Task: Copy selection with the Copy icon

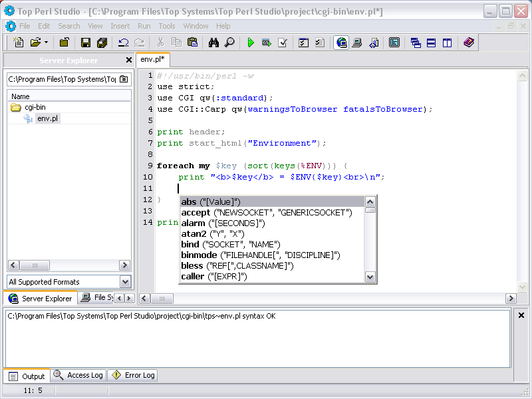Action: 176,43
